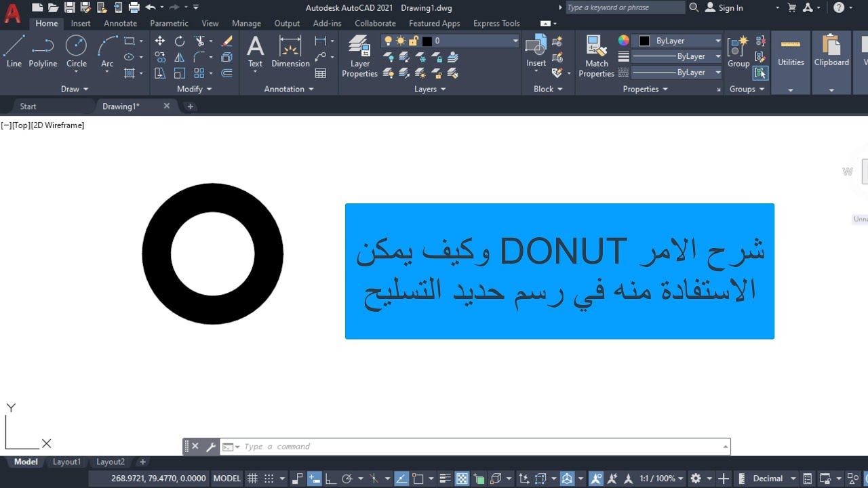Expand the Modify panel
Viewport: 868px width, 488px height.
(x=194, y=89)
